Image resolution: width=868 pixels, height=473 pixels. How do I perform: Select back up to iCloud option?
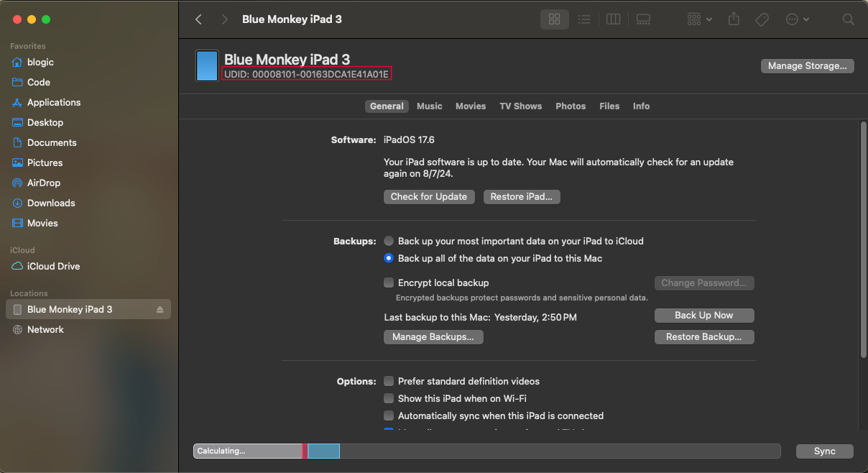point(389,241)
